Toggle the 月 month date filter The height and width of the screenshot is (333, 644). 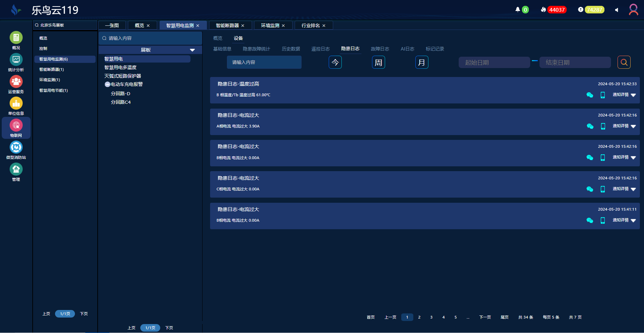(422, 62)
